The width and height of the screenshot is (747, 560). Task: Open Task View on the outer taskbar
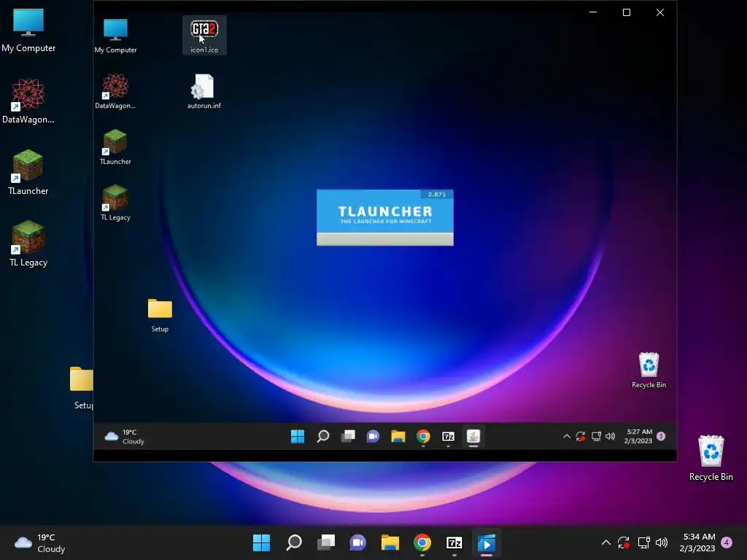(x=326, y=542)
